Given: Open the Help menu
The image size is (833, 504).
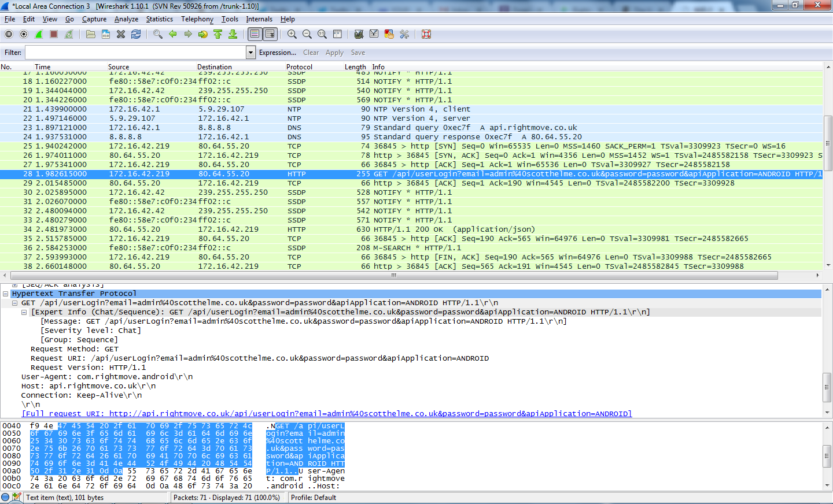Looking at the screenshot, I should (x=288, y=19).
